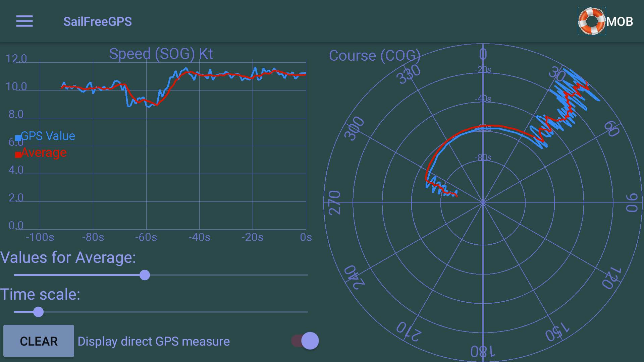
Task: Click the -60s time axis label
Action: (146, 237)
